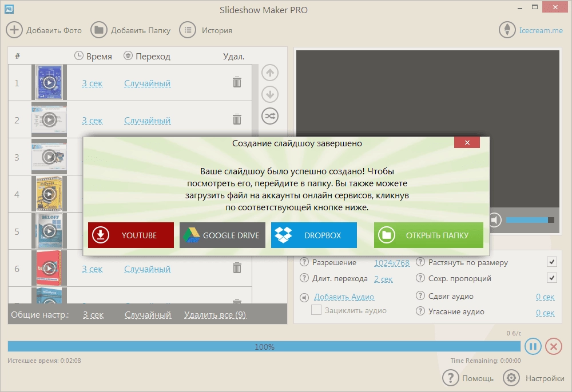Change Сдвиг аудио 0 сек value
Viewport: 572px width, 392px height.
pyautogui.click(x=545, y=297)
